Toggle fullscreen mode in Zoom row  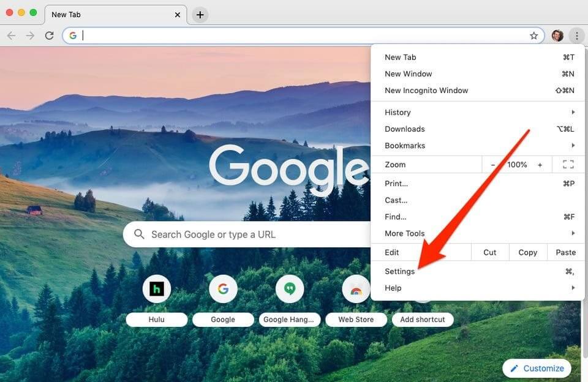coord(568,165)
